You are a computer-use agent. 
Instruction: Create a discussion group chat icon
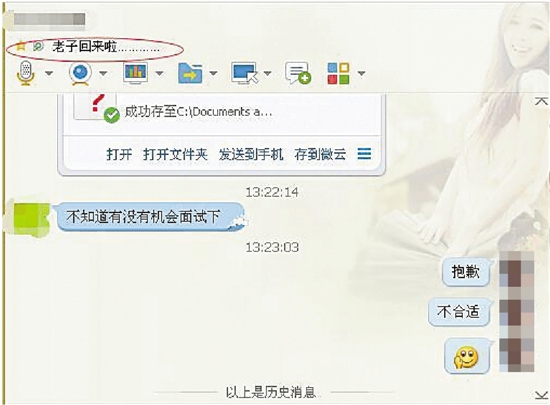298,73
